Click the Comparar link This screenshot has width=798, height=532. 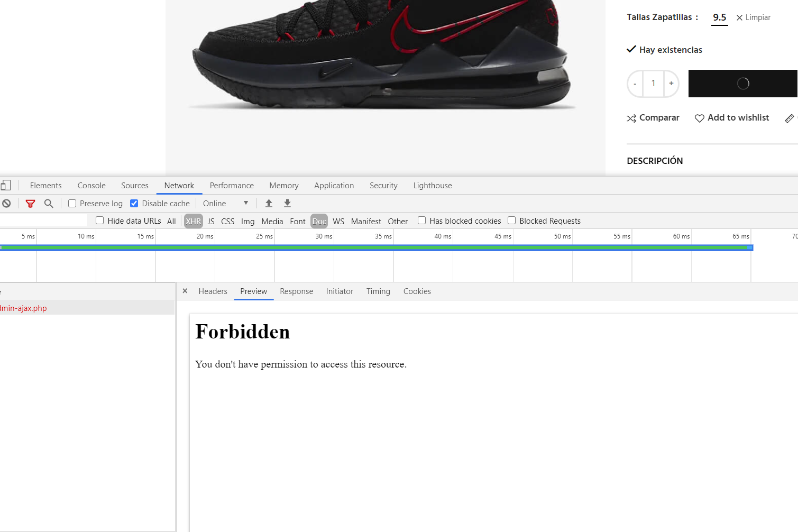[x=659, y=118]
